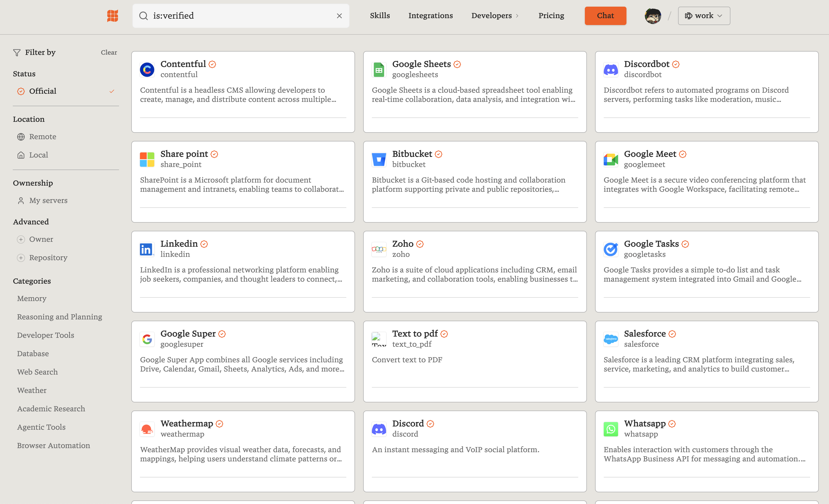This screenshot has width=829, height=504.
Task: Click the Share point logo icon
Action: coord(147,160)
